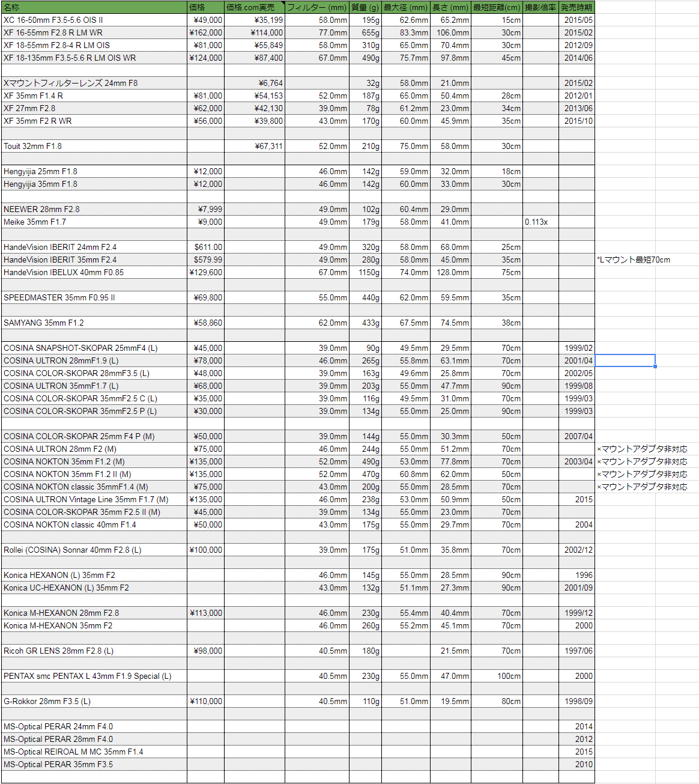The width and height of the screenshot is (699, 784).
Task: Select the note '*Lマウント最短70cm'
Action: [634, 260]
